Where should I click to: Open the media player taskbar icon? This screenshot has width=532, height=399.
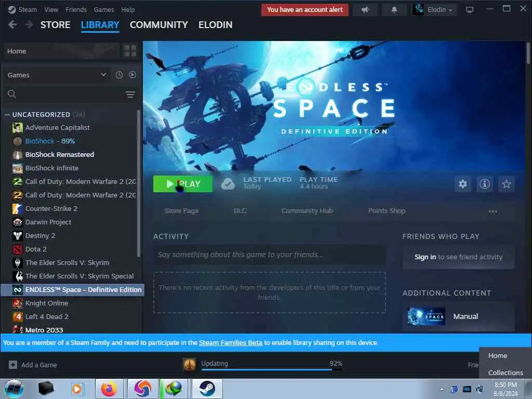click(77, 389)
